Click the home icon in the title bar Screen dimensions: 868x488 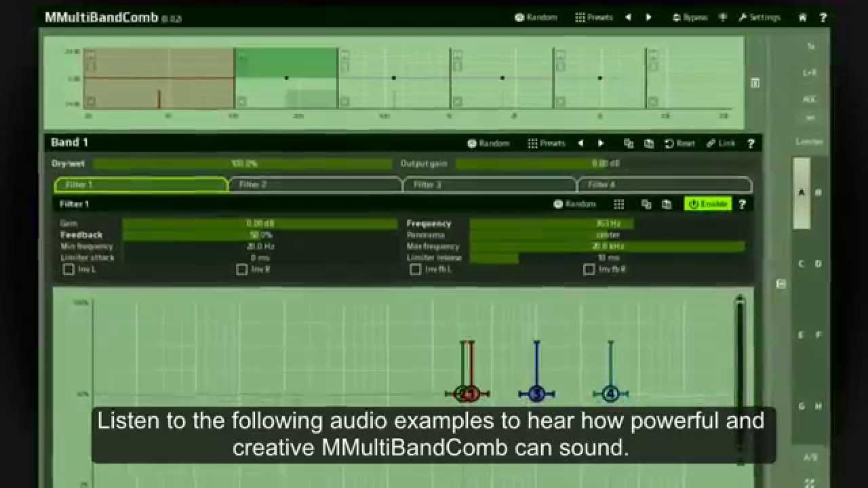pyautogui.click(x=803, y=18)
